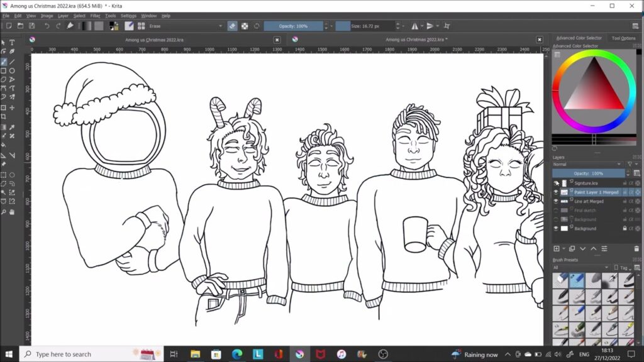
Task: Open the Erase blending mode dropdown
Action: [x=186, y=26]
